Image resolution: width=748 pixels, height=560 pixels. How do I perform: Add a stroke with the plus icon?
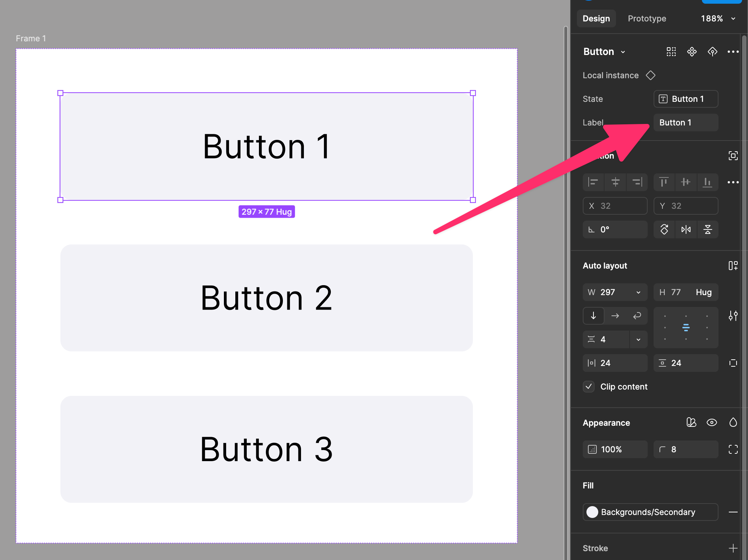pyautogui.click(x=733, y=548)
